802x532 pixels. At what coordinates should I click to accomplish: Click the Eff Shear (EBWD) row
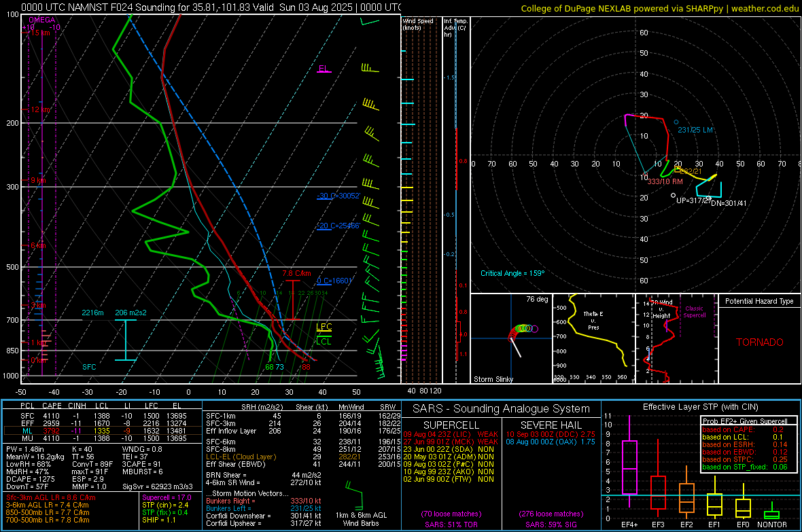click(303, 464)
